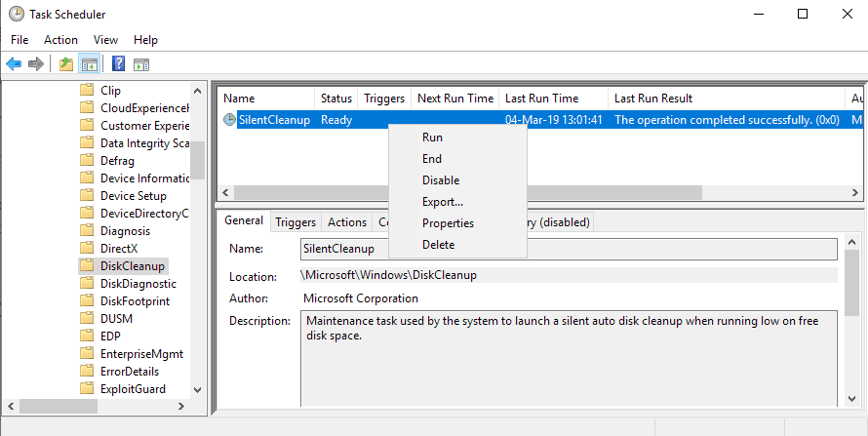This screenshot has height=436, width=868.
Task: Toggle the Show/Hide Action Pane icon
Action: [x=141, y=64]
